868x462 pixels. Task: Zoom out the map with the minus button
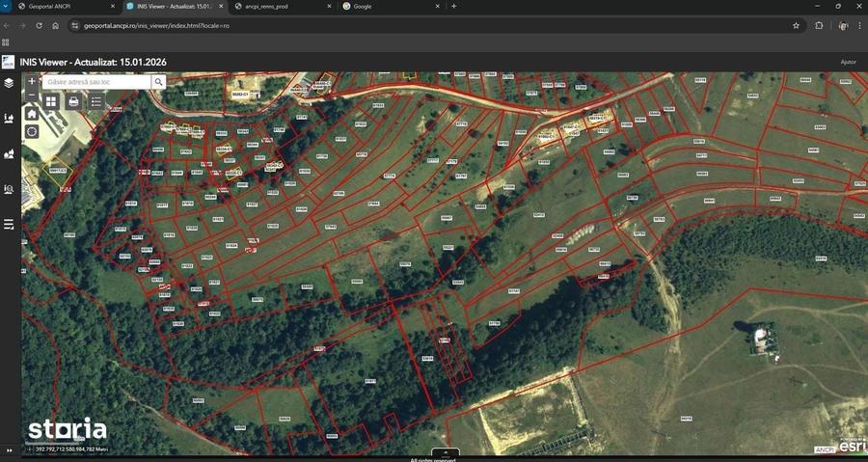click(32, 95)
